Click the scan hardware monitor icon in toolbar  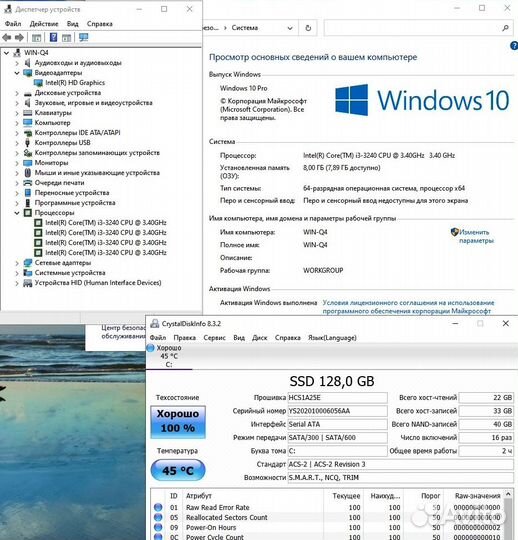83,37
